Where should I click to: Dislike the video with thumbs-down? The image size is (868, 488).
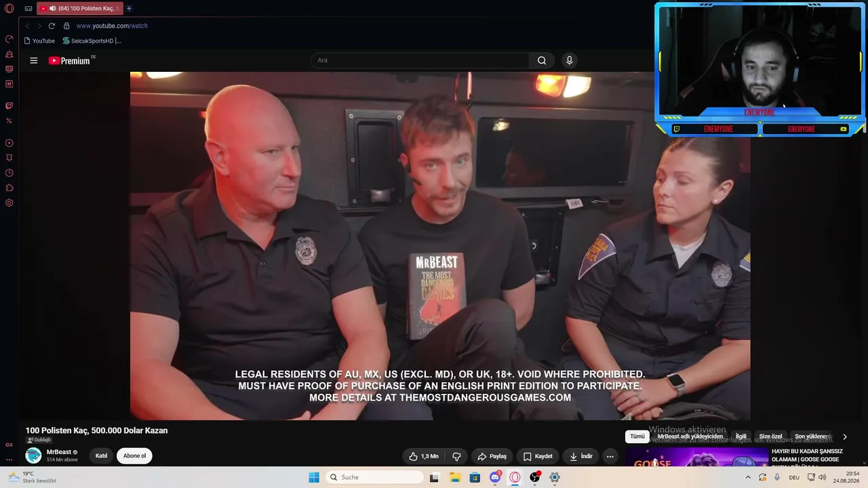[x=456, y=456]
